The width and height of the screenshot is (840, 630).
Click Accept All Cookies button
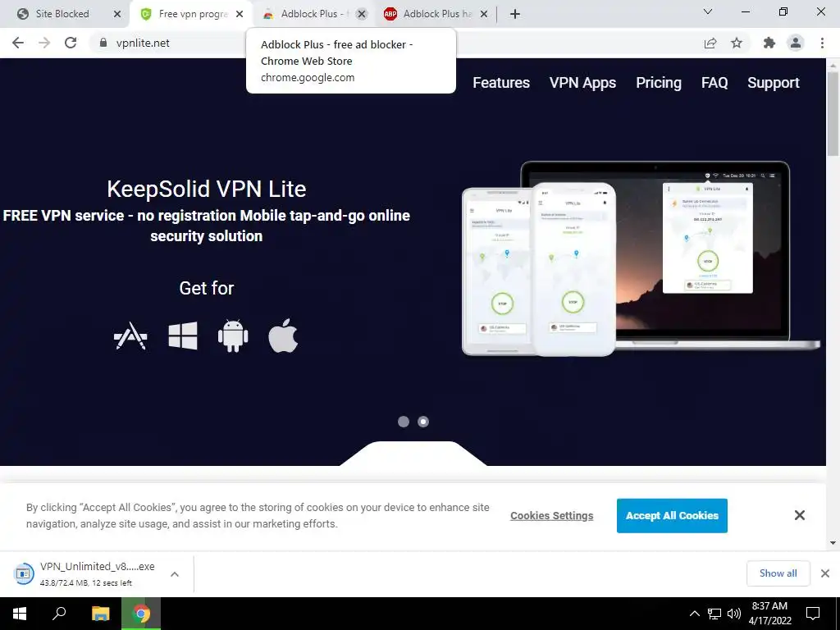click(x=672, y=515)
